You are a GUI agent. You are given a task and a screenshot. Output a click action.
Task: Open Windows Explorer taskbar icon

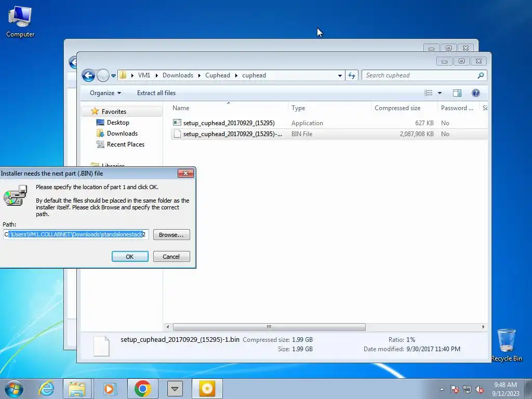(x=77, y=389)
